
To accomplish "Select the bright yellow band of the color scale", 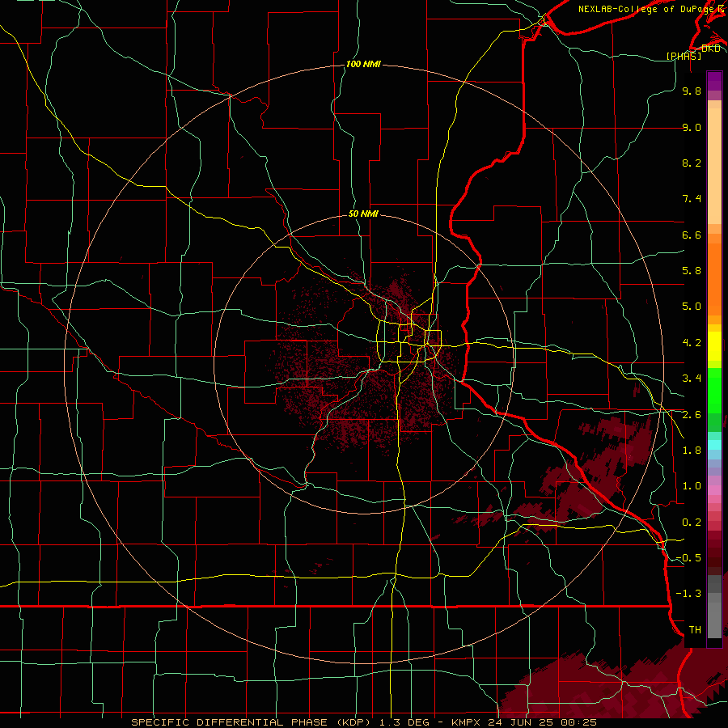I will coord(714,346).
